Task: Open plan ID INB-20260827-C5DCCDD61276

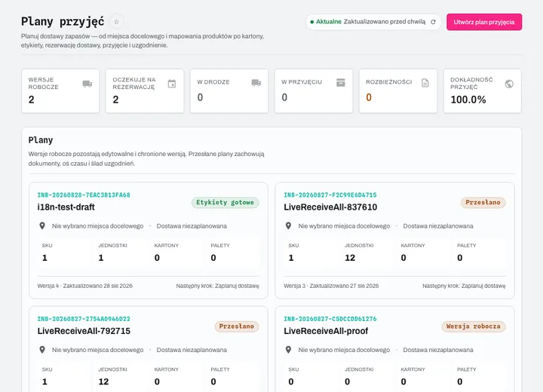Action: (x=330, y=319)
